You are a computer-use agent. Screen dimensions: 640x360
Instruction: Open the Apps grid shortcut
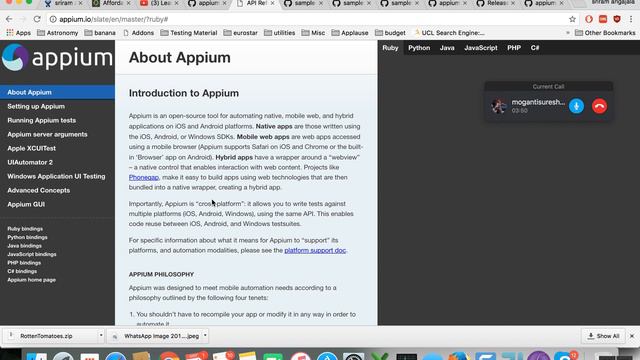pyautogui.click(x=18, y=33)
